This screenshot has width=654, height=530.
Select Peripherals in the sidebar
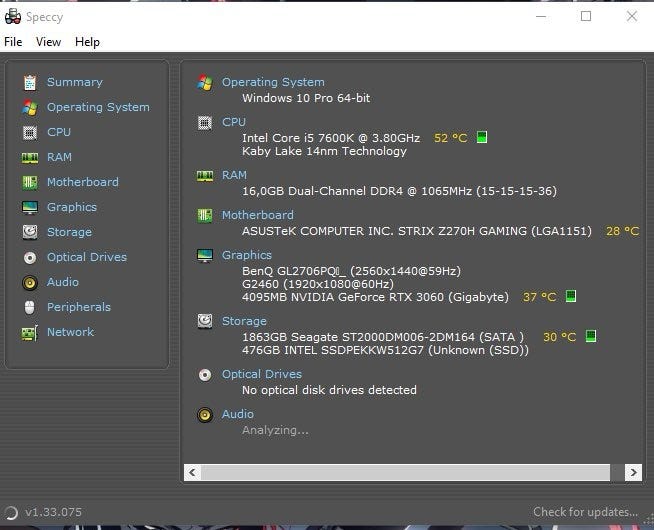[79, 307]
